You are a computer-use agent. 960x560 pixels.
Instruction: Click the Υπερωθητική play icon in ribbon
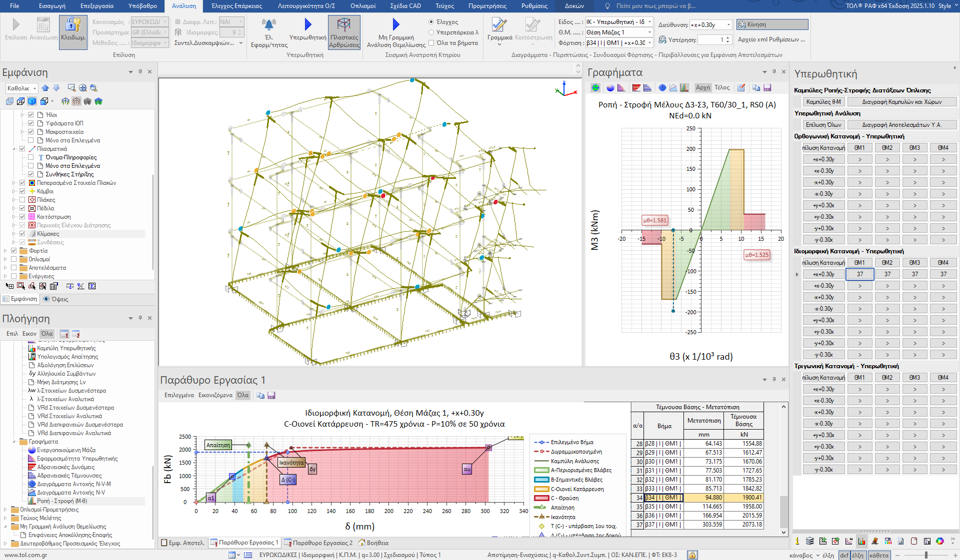pos(307,24)
